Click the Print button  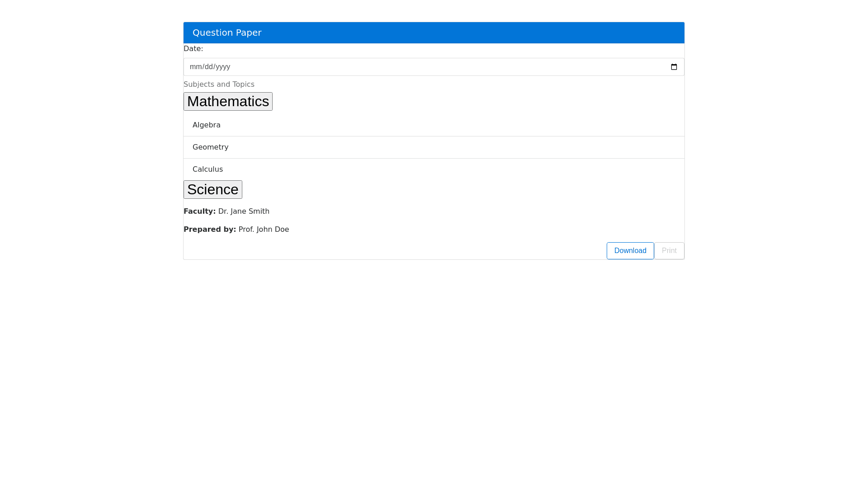pyautogui.click(x=669, y=251)
